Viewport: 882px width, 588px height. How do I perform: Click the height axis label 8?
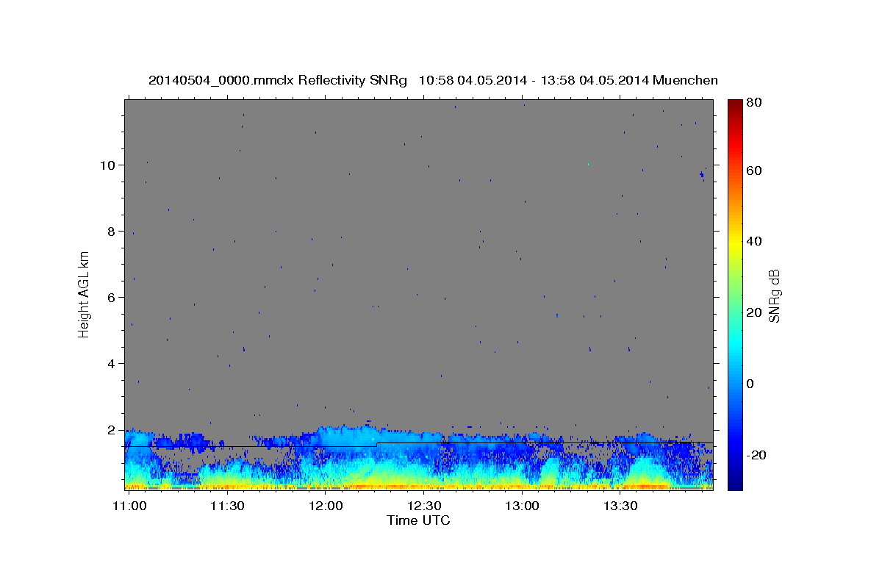[112, 231]
